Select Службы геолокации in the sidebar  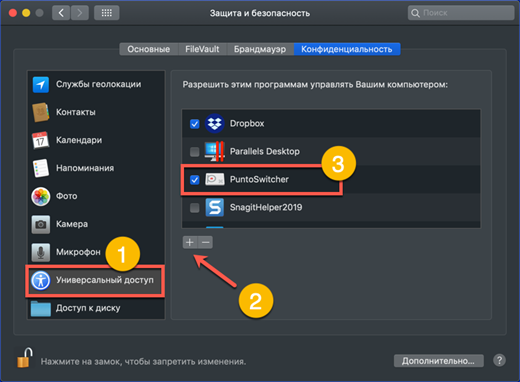[x=96, y=84]
